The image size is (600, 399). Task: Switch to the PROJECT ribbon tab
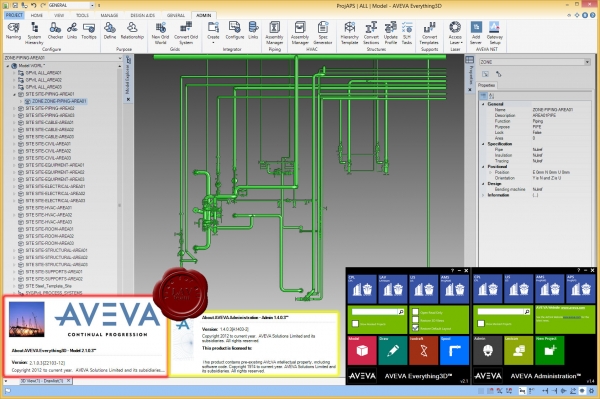click(14, 15)
